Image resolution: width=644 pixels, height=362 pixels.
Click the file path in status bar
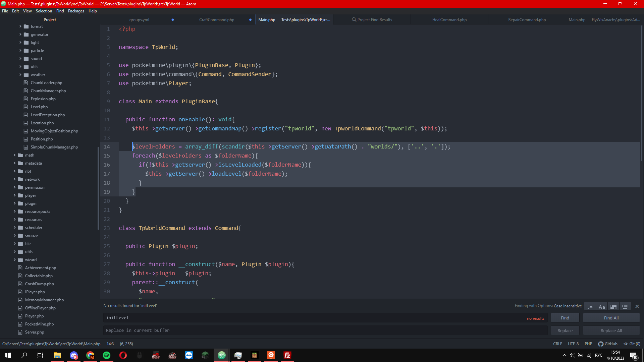click(51, 344)
